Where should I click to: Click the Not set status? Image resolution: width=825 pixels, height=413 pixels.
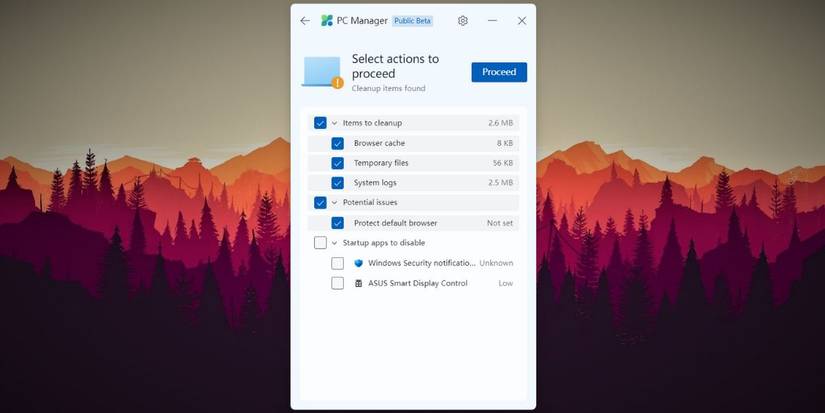click(500, 223)
